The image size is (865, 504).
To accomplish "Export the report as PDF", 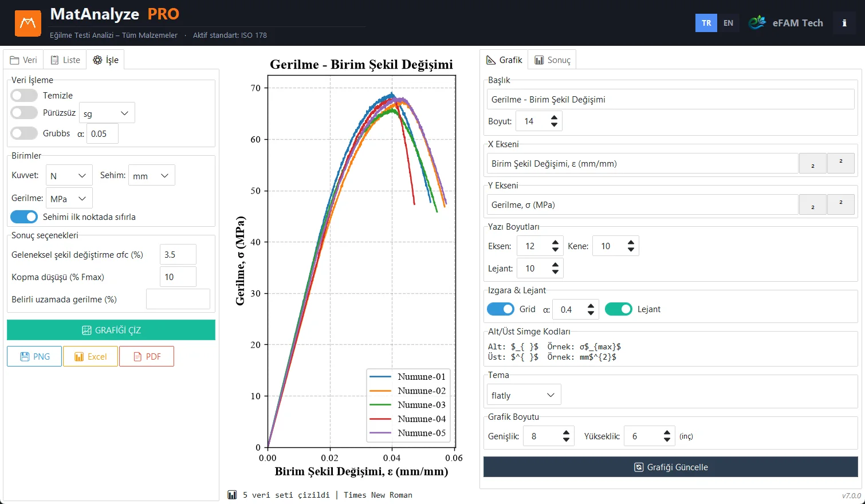I will click(147, 356).
